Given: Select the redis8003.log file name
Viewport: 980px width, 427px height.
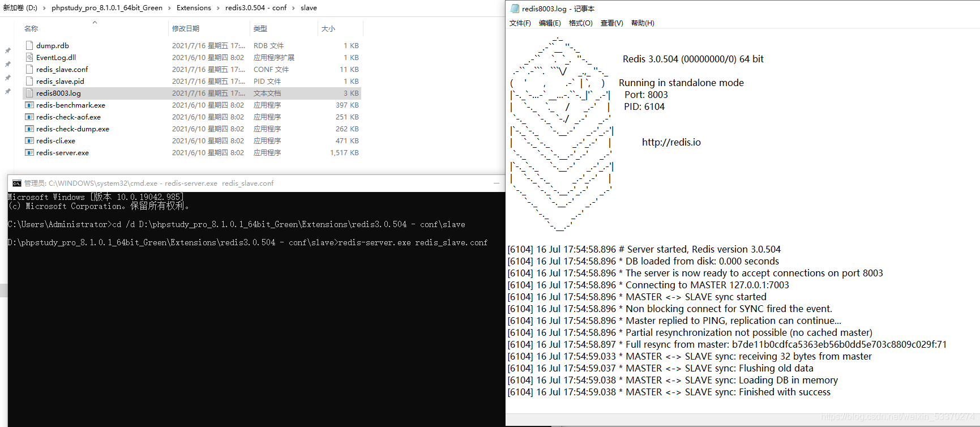Looking at the screenshot, I should coord(58,93).
